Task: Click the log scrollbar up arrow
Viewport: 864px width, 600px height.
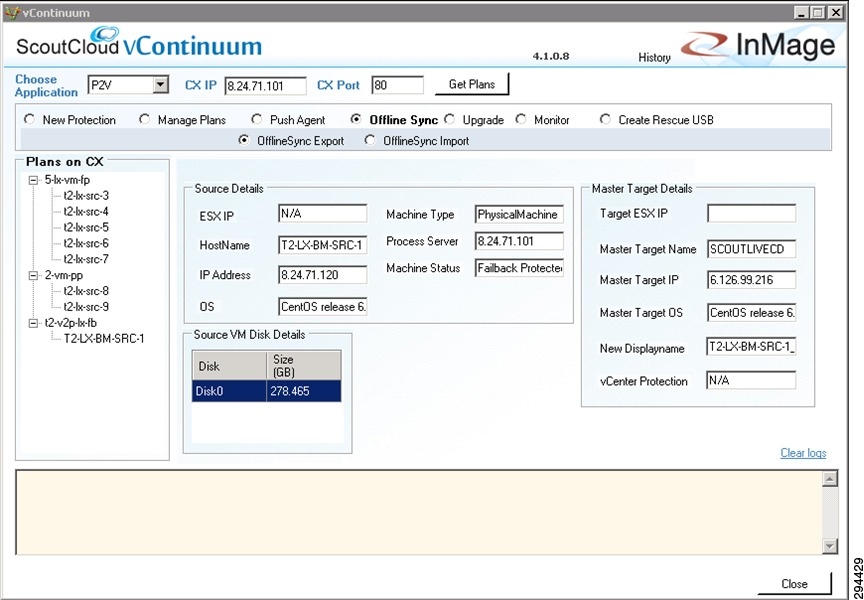Action: tap(829, 479)
